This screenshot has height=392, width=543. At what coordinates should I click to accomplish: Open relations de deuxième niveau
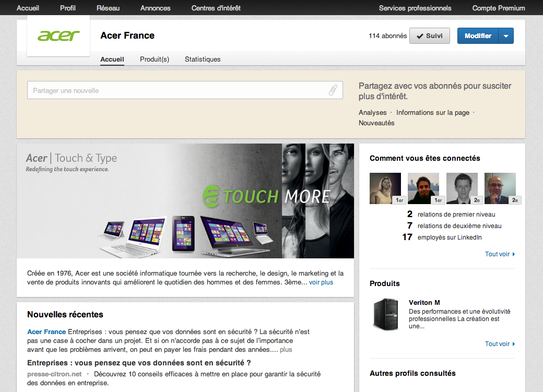pos(459,226)
